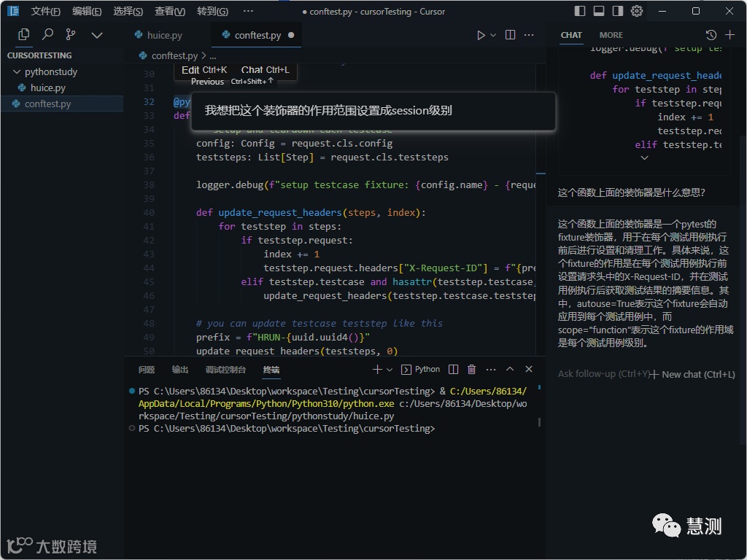Split the terminal icon
747x560 pixels.
(x=453, y=369)
